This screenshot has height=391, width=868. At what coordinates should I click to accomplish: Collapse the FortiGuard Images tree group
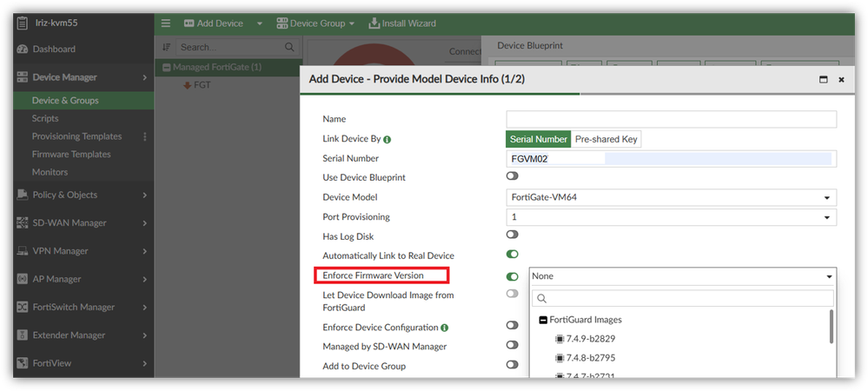click(543, 320)
